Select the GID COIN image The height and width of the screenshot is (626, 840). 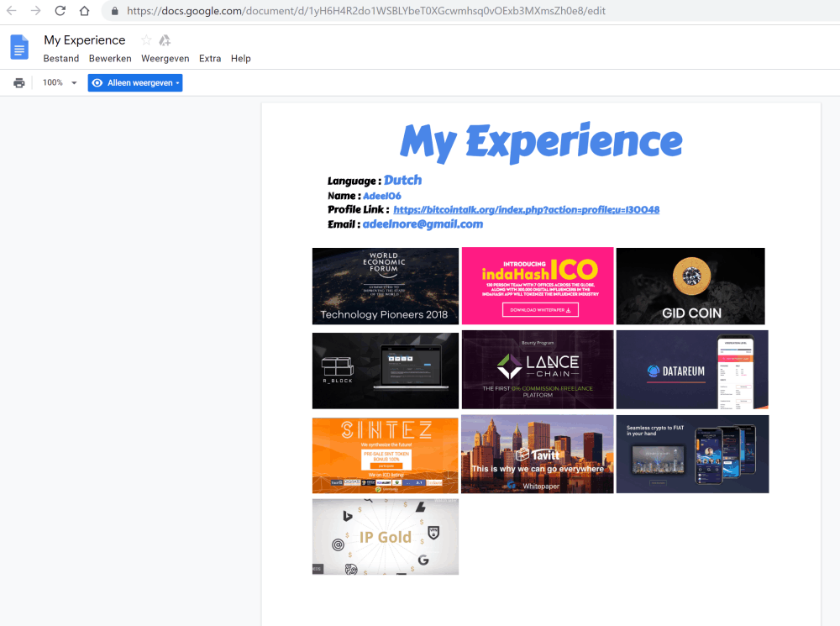point(690,287)
